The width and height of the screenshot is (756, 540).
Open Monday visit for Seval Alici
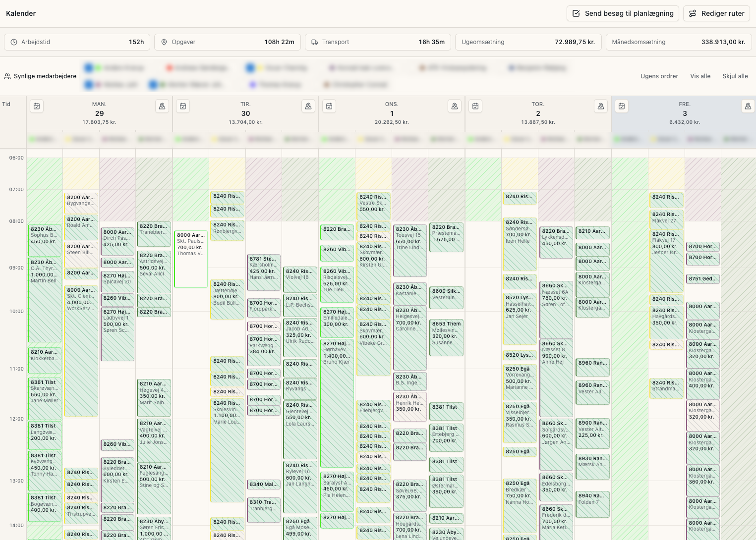pyautogui.click(x=154, y=272)
